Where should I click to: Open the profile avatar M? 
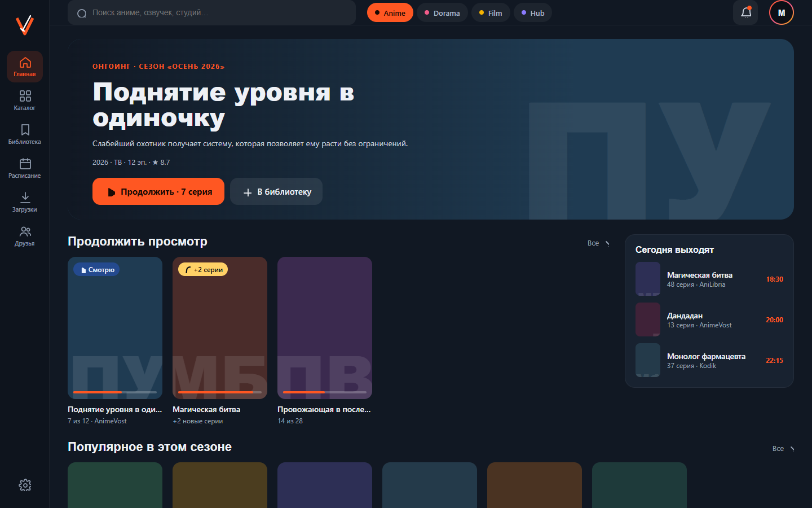(x=782, y=12)
